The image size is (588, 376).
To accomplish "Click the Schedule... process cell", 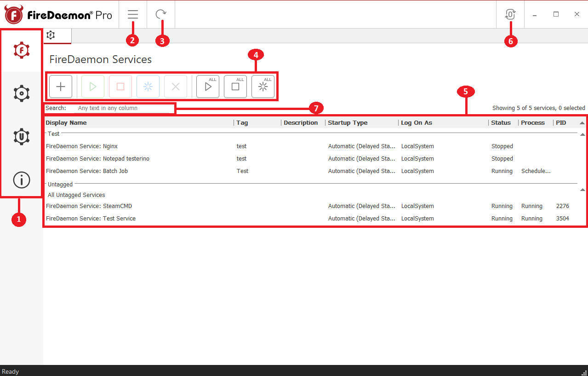I will 536,171.
